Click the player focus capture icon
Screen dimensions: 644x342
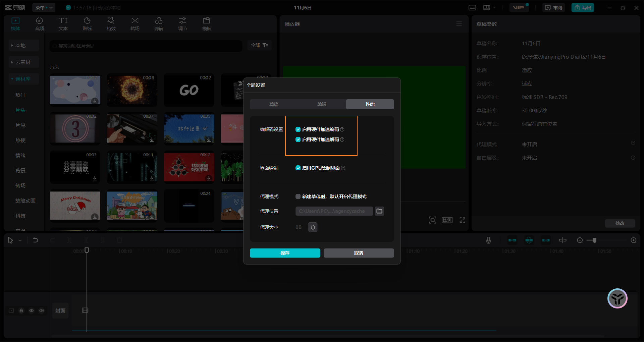433,220
